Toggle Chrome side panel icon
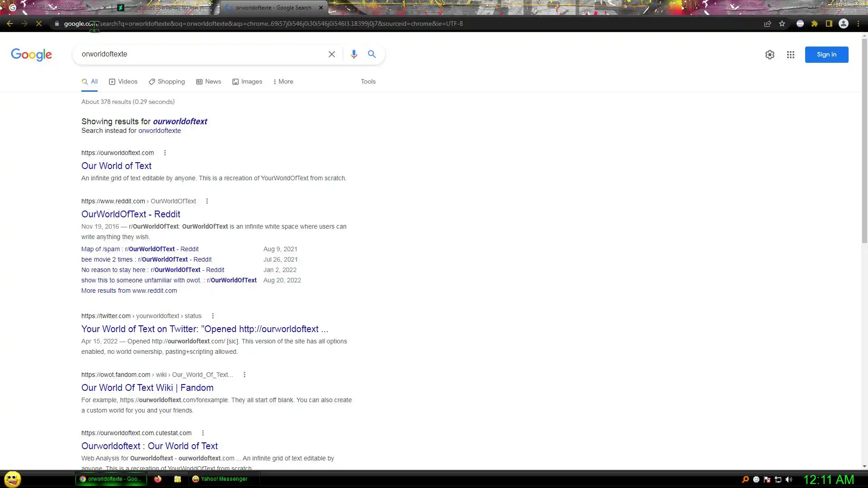This screenshot has height=488, width=868. pos(829,23)
